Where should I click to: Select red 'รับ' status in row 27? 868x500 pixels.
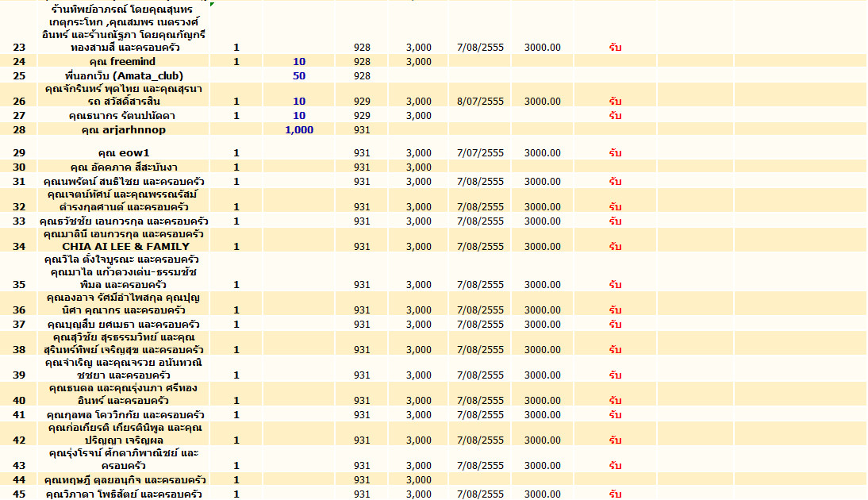click(615, 116)
